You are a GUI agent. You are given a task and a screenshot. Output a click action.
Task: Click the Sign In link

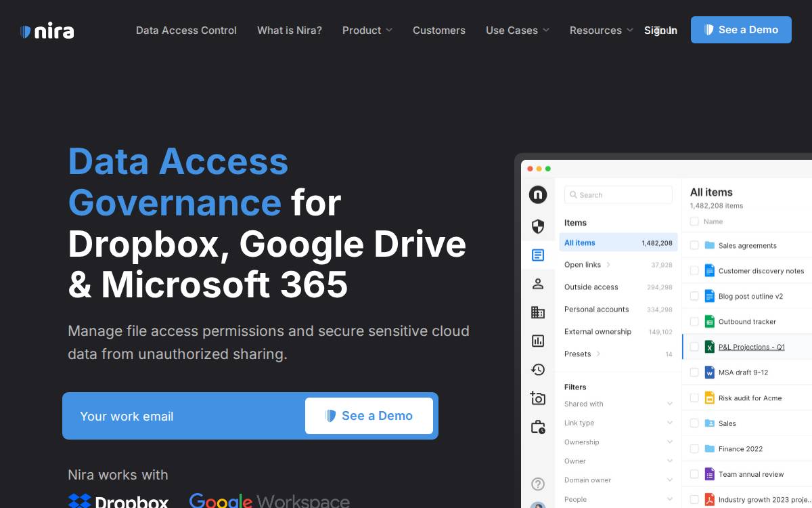click(x=660, y=30)
